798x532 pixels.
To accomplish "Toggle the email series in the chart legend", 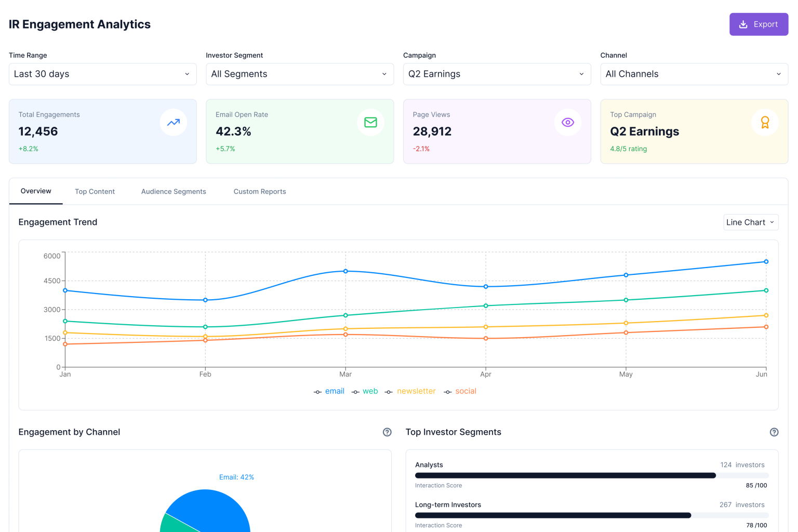I will click(x=335, y=391).
